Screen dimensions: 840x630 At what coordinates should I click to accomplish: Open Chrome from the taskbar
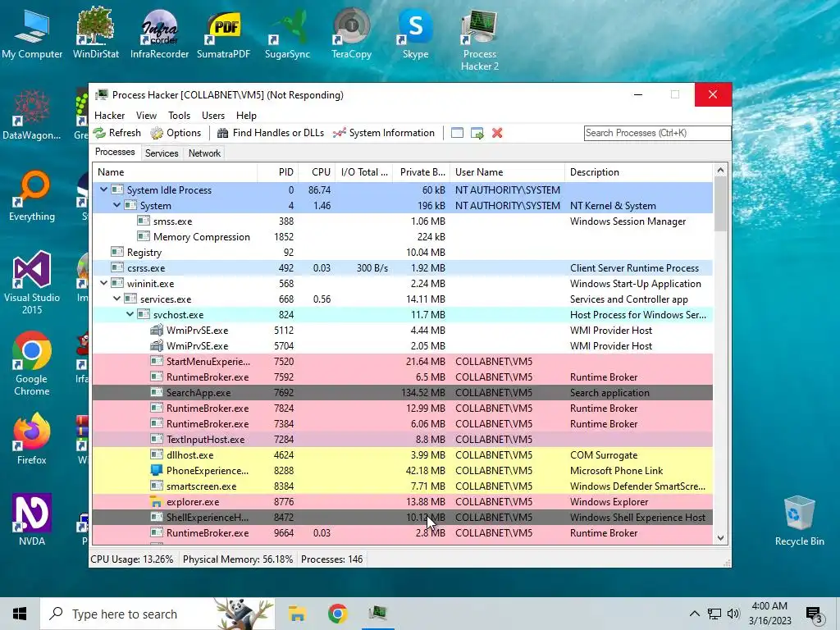(x=337, y=614)
